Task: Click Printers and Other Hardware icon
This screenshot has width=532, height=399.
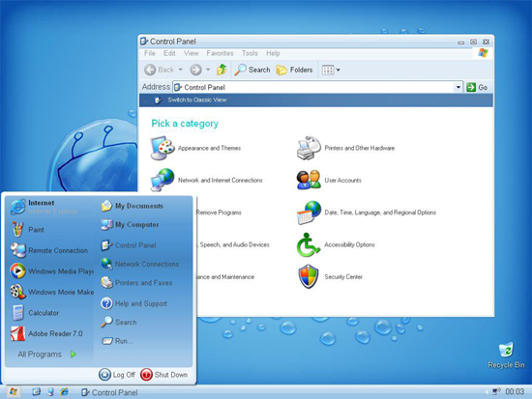Action: pos(309,148)
